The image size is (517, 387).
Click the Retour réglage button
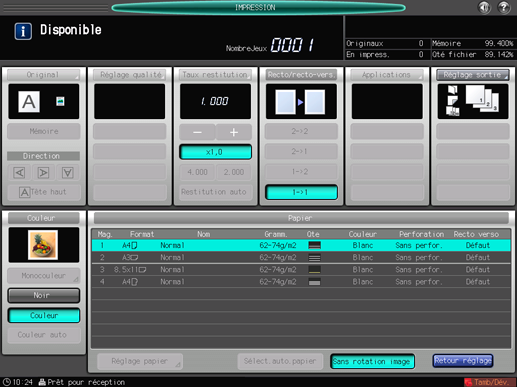pos(463,361)
